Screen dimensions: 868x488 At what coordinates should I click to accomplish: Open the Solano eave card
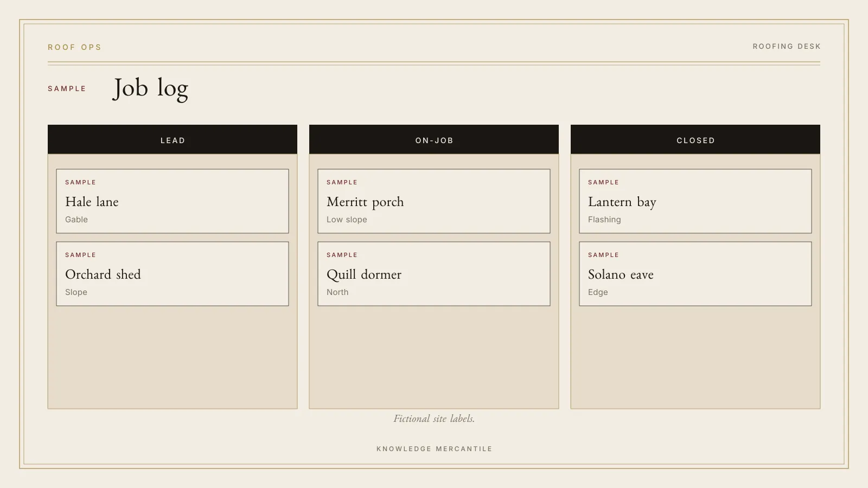tap(695, 274)
